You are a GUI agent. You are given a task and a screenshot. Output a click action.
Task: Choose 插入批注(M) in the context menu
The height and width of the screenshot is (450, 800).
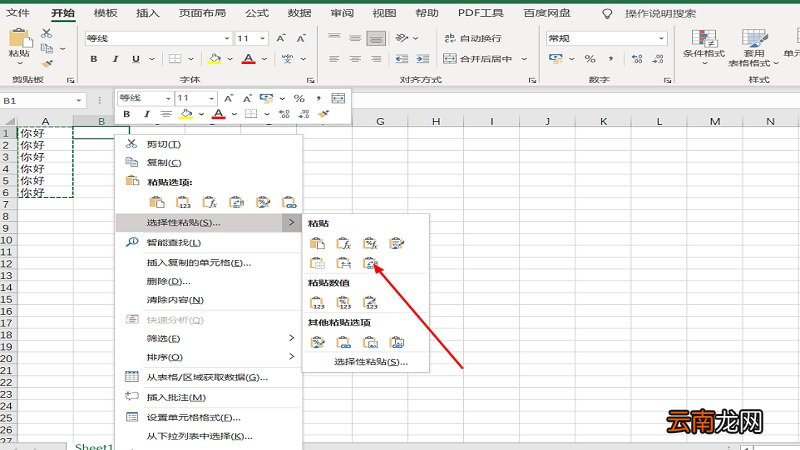(x=209, y=397)
